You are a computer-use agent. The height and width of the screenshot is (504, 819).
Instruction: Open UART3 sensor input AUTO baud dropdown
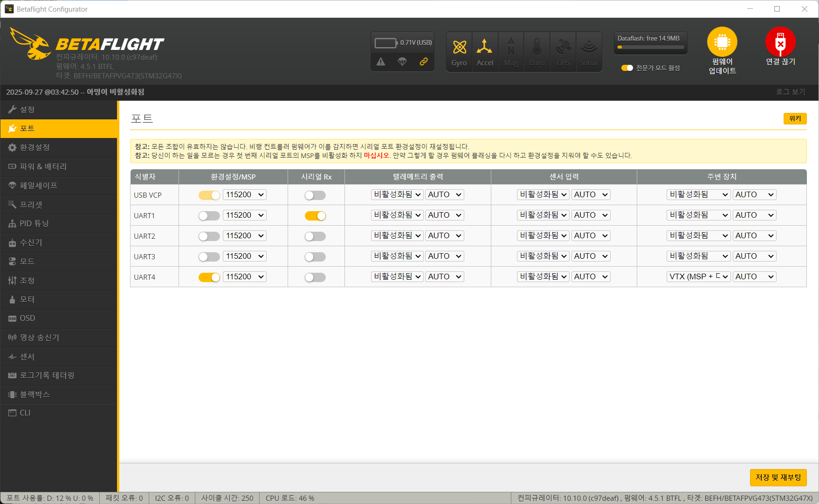click(591, 256)
